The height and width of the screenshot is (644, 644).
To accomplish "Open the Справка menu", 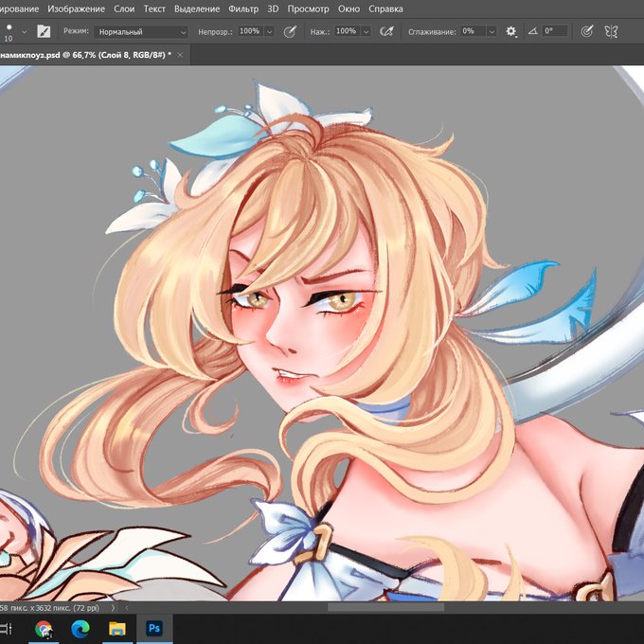I will pos(385,9).
